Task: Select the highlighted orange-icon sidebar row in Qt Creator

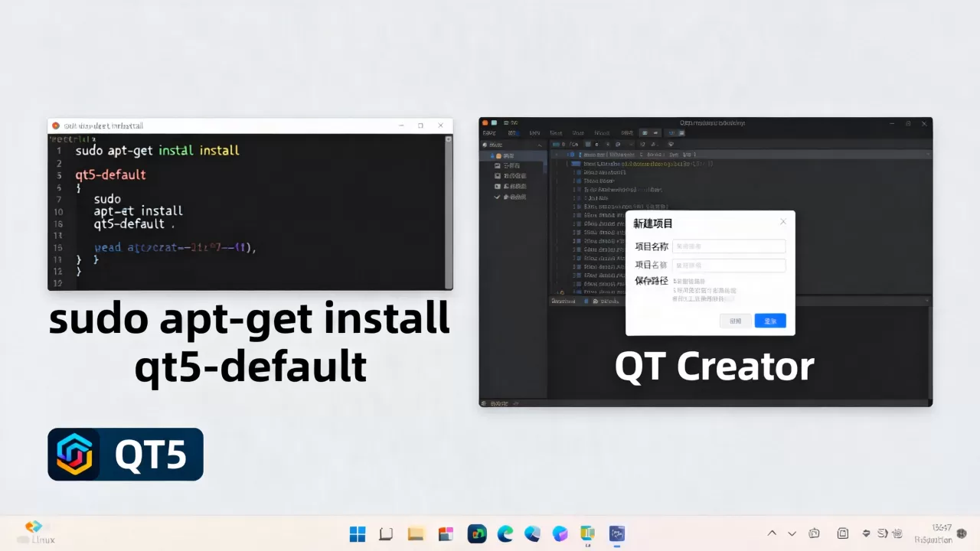Action: pos(514,155)
